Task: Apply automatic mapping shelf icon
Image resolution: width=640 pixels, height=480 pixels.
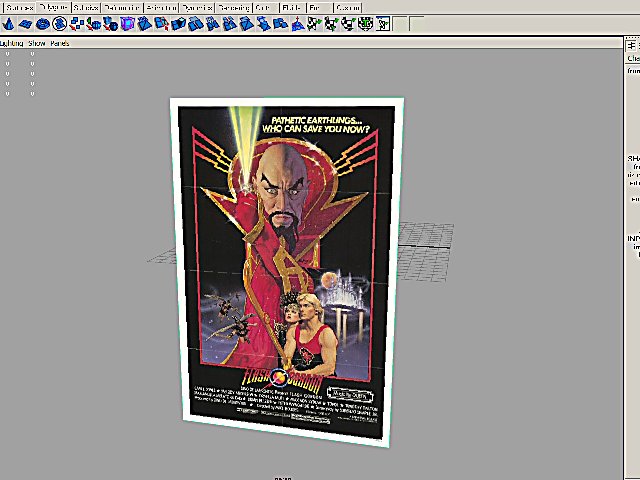Action: pos(365,24)
